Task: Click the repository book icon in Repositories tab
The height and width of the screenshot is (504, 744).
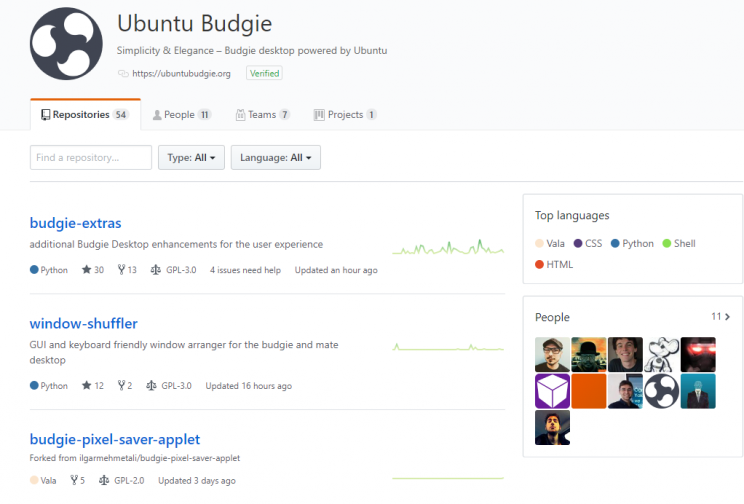Action: click(46, 115)
